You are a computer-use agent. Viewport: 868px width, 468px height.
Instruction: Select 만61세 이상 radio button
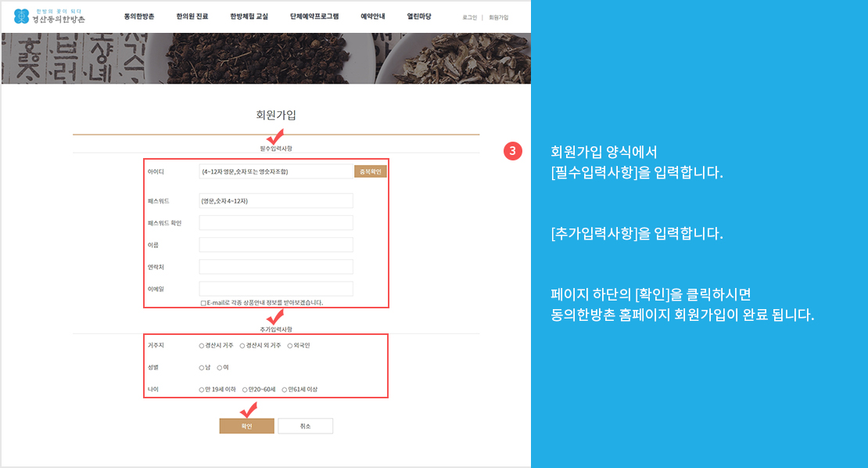point(285,390)
